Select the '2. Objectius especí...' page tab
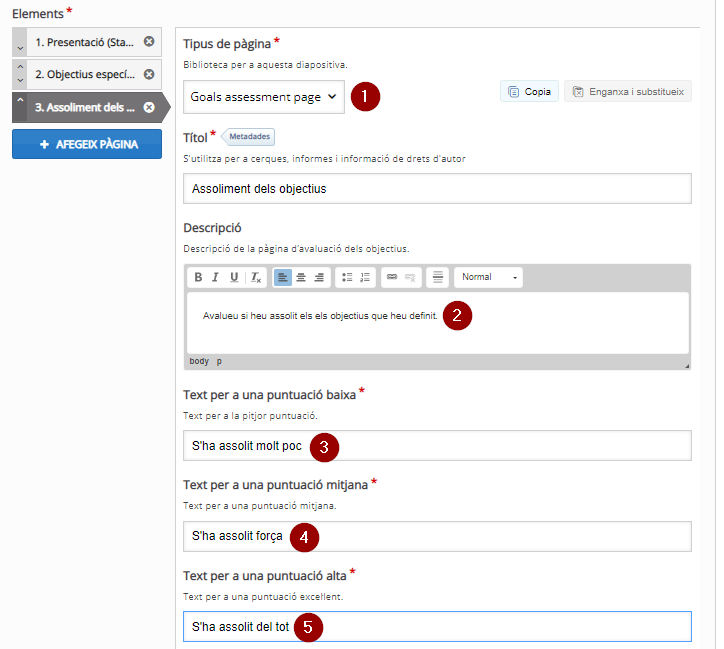 tap(85, 74)
